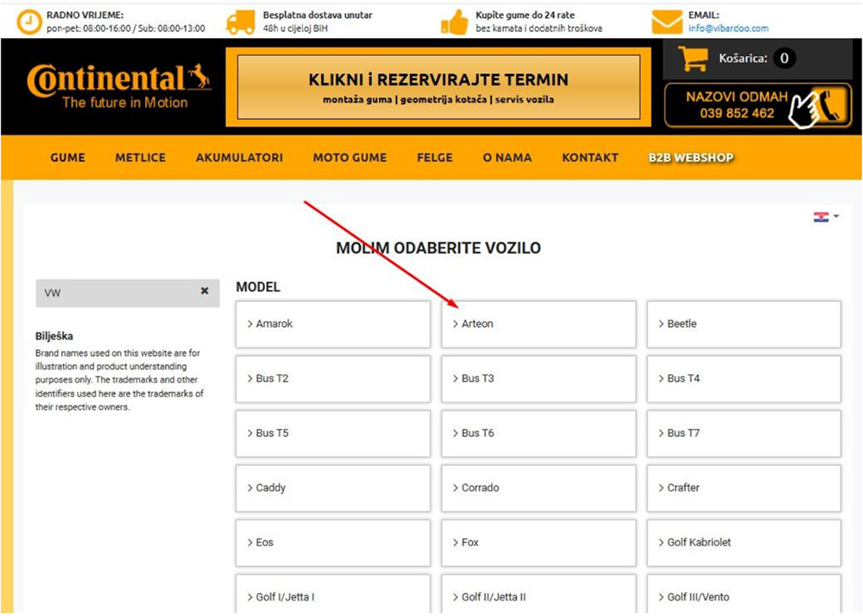Click the thumbs-up installment icon
Viewport: 863px width, 616px height.
point(454,22)
